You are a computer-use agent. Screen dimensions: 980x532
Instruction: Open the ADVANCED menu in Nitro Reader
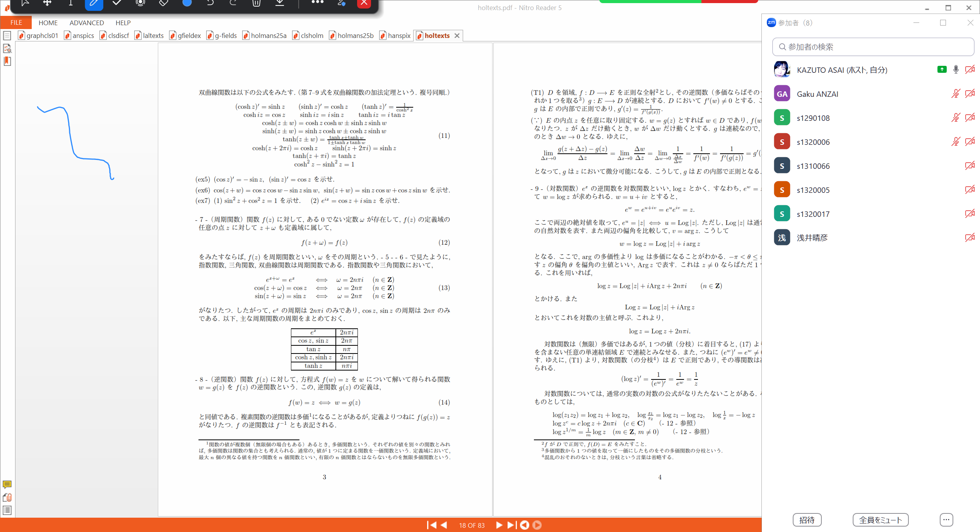pos(86,22)
